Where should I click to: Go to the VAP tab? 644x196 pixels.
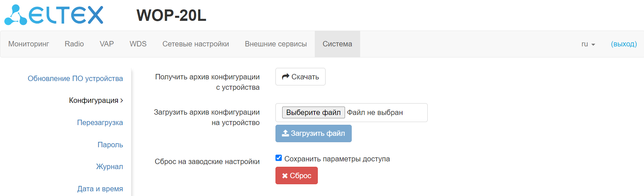tap(106, 44)
